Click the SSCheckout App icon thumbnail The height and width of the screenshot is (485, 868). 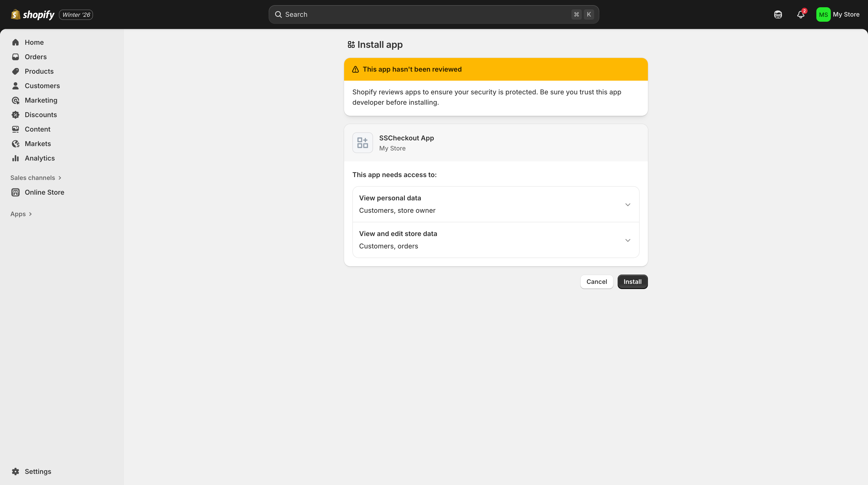pyautogui.click(x=362, y=143)
